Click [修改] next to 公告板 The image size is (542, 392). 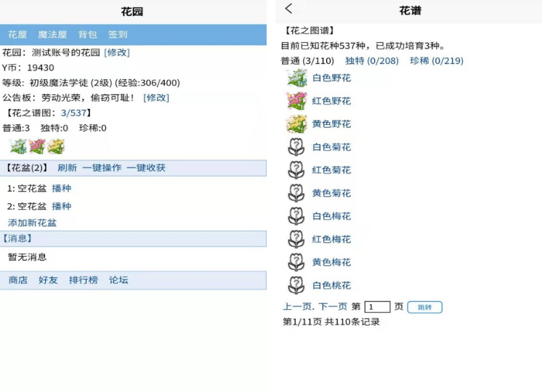(156, 98)
